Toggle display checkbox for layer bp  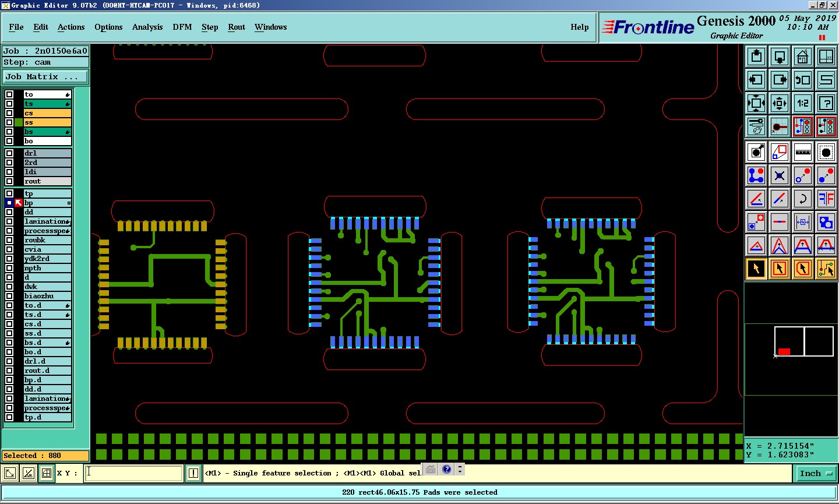(x=9, y=203)
